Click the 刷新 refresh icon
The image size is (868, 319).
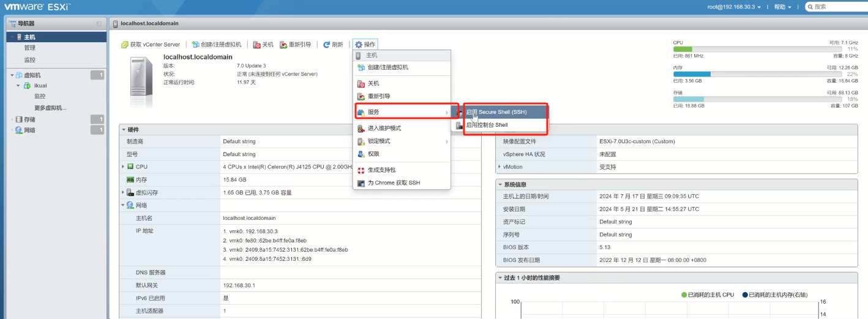(326, 45)
